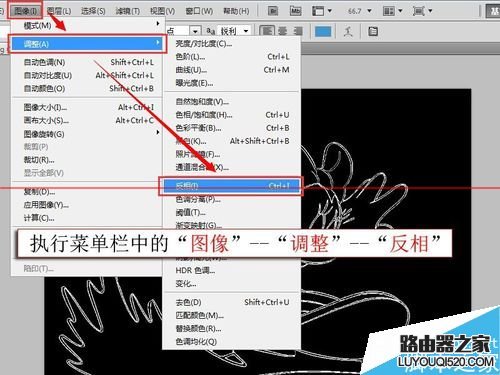This screenshot has width=500, height=375.
Task: Choose 反相(I) in the adjustments submenu
Action: click(230, 186)
